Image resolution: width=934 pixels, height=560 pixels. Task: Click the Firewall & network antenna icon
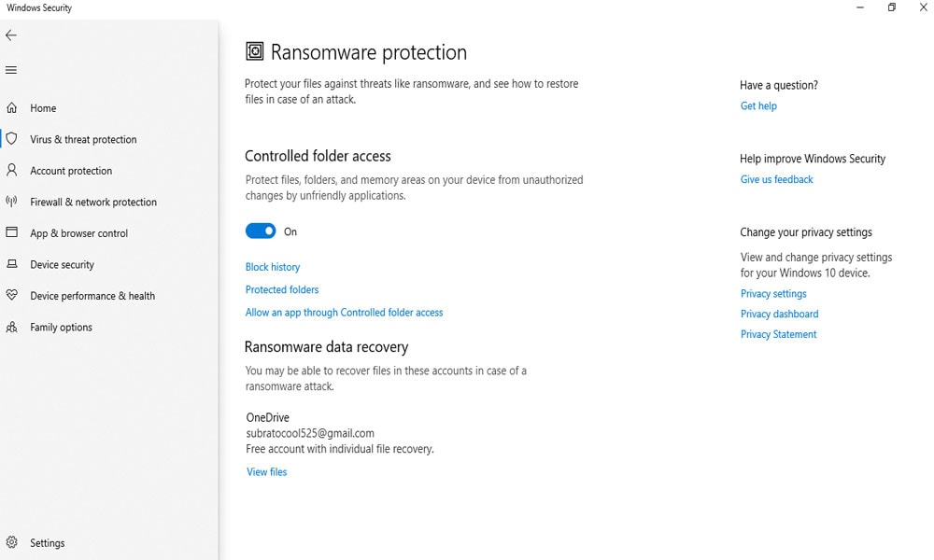click(11, 202)
